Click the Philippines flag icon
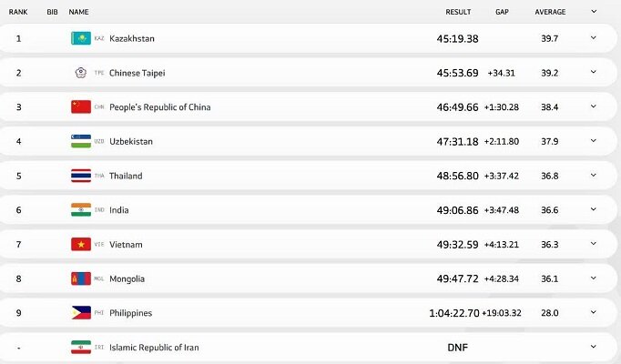This screenshot has height=364, width=621. [80, 312]
